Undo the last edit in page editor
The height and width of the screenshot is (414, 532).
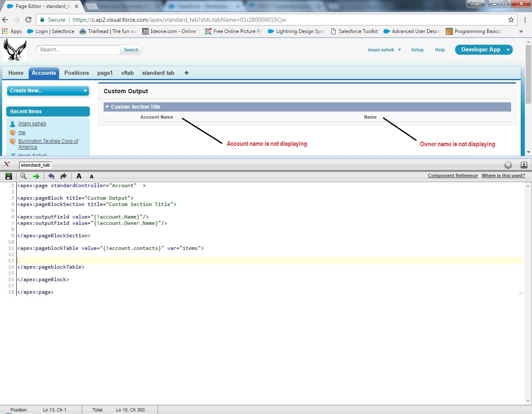[51, 176]
